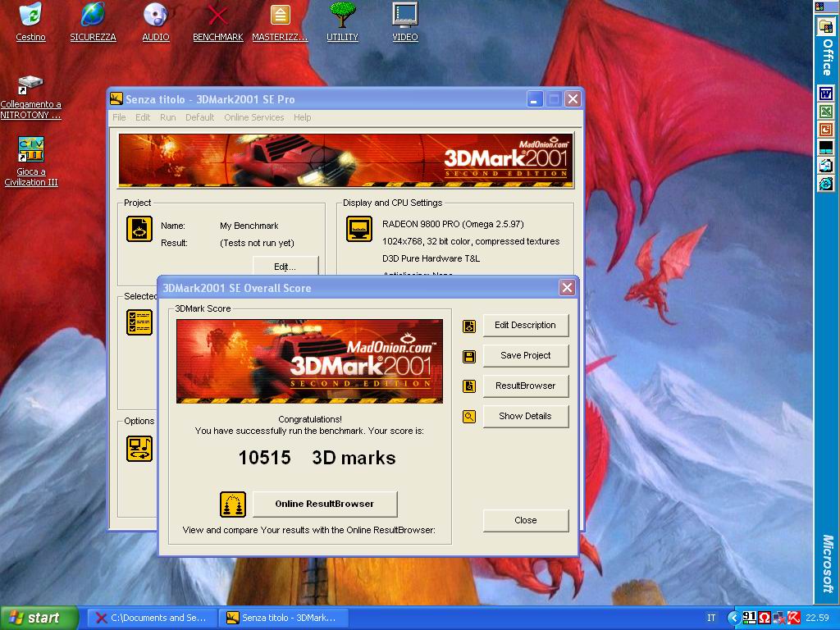Click the Online ResultBrowser button
This screenshot has width=840, height=630.
click(x=325, y=504)
